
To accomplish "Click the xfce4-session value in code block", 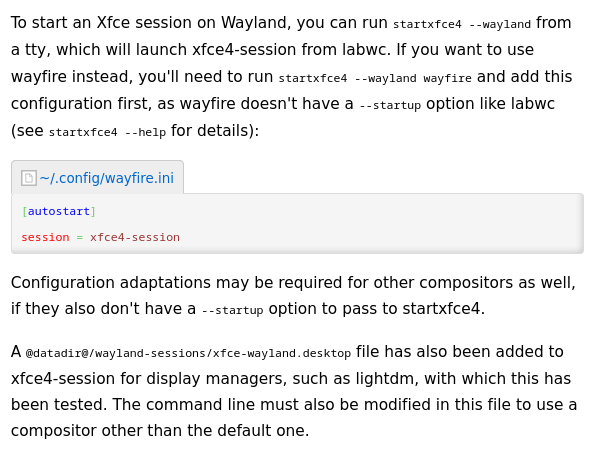I will [135, 237].
